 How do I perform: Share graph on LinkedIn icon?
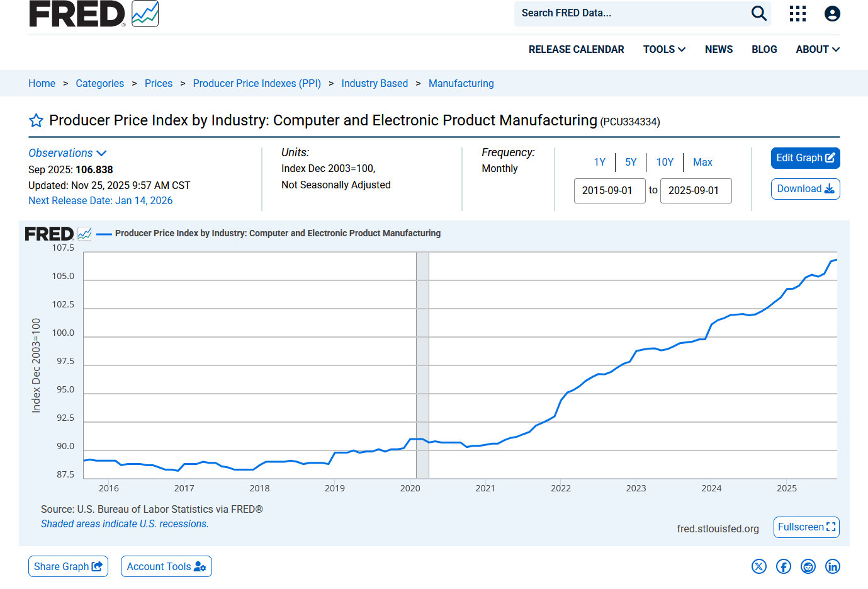[833, 566]
